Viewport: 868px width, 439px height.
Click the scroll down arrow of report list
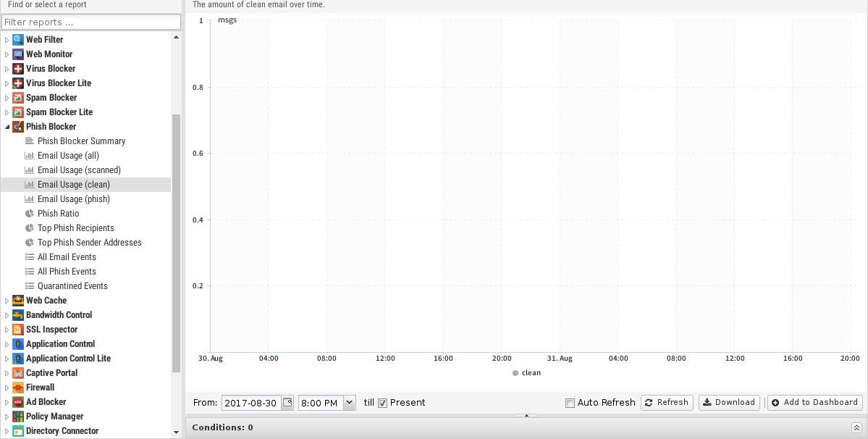(x=177, y=432)
